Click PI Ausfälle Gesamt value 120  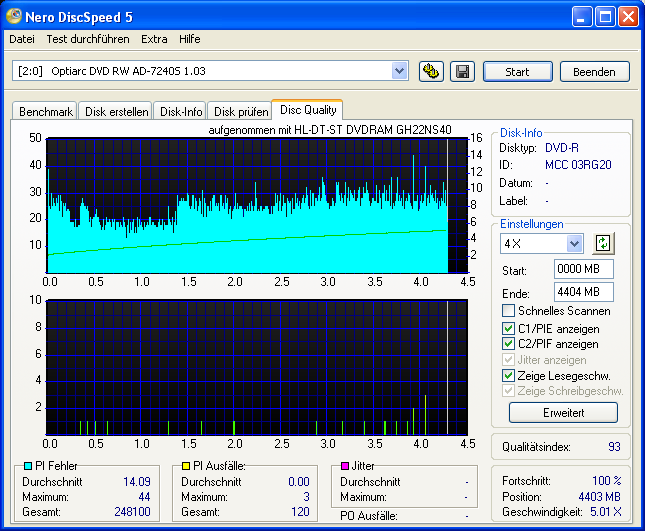[300, 512]
